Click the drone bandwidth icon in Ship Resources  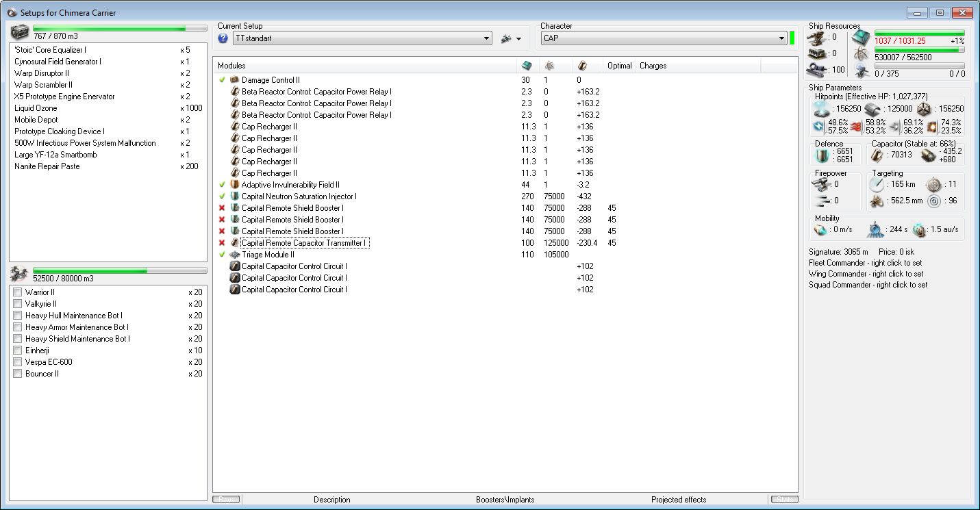[x=861, y=71]
